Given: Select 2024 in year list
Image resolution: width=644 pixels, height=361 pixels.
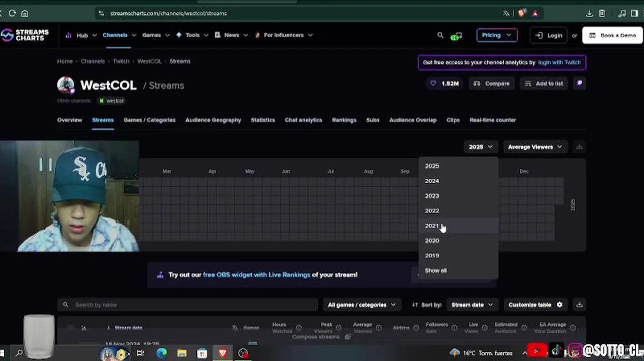Looking at the screenshot, I should pos(459,181).
